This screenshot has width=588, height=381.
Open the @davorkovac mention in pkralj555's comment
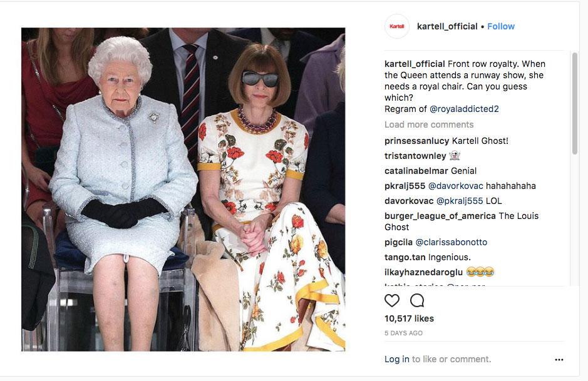(x=456, y=186)
